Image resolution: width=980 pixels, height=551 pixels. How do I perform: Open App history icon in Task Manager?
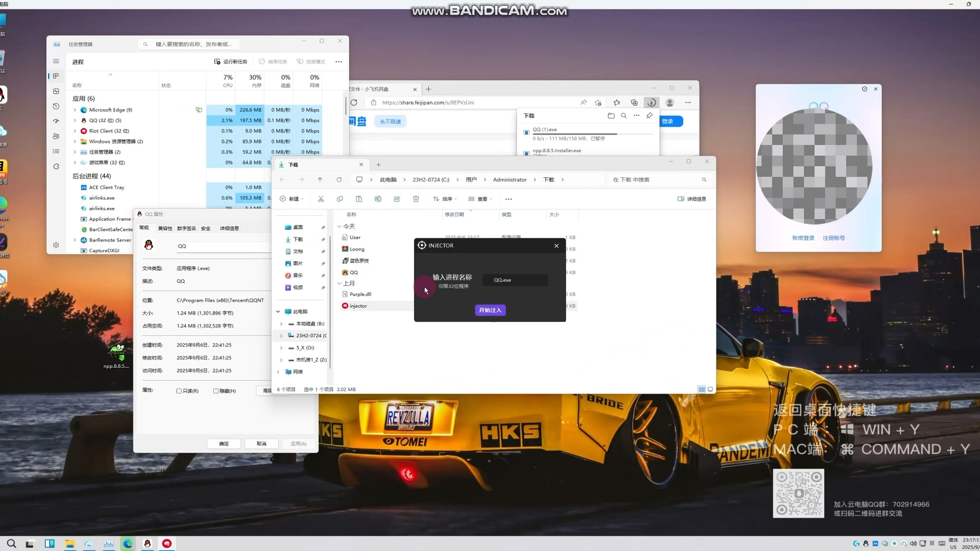coord(56,106)
